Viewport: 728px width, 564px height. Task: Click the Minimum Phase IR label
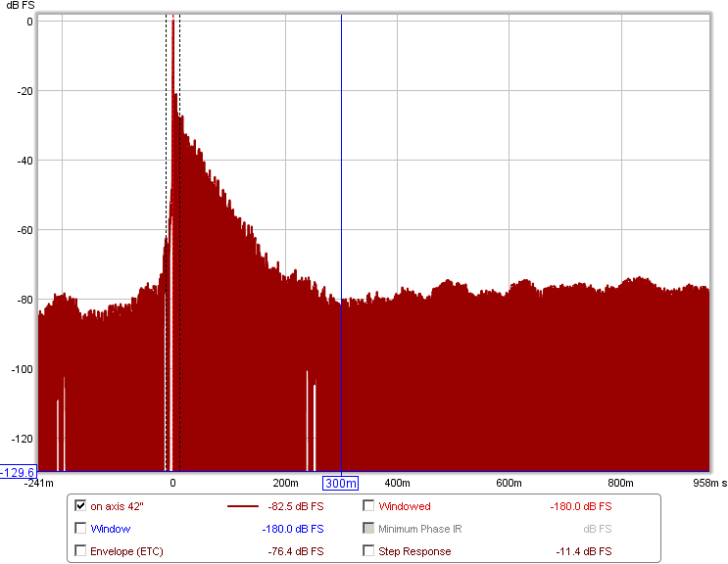419,529
